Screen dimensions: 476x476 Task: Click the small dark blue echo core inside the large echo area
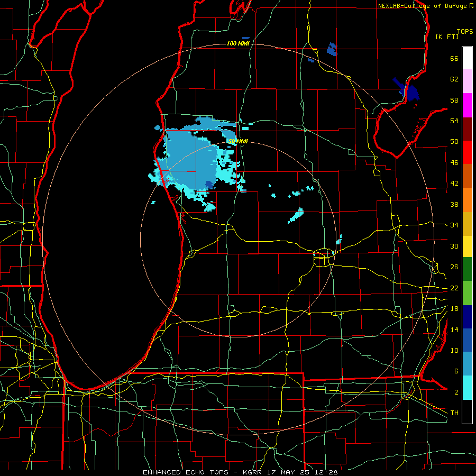pyautogui.click(x=209, y=185)
